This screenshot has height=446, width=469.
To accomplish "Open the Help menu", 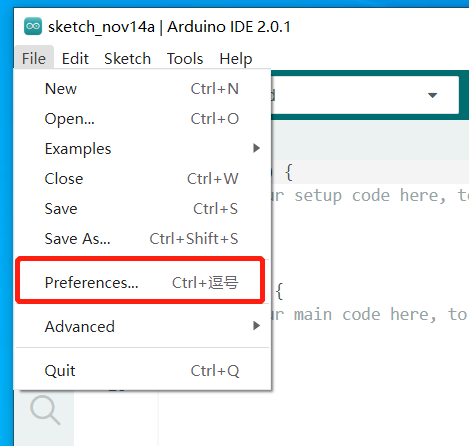I will [236, 59].
